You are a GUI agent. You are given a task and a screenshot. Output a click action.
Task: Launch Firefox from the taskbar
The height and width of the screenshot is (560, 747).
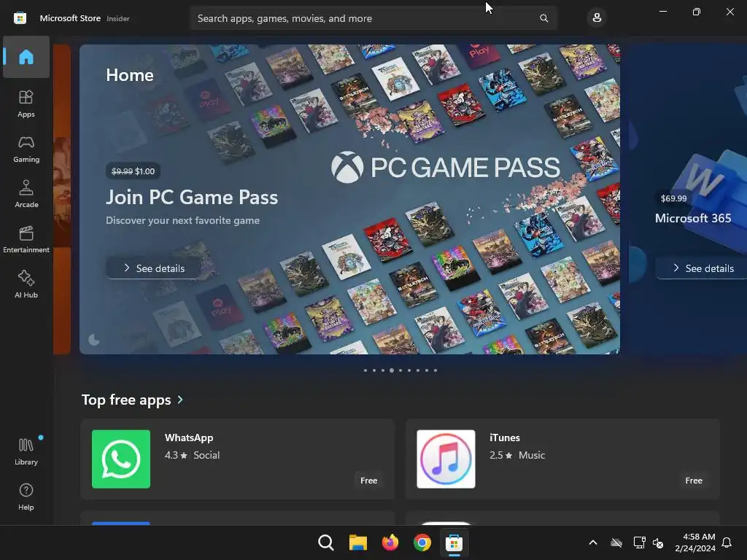[x=390, y=542]
